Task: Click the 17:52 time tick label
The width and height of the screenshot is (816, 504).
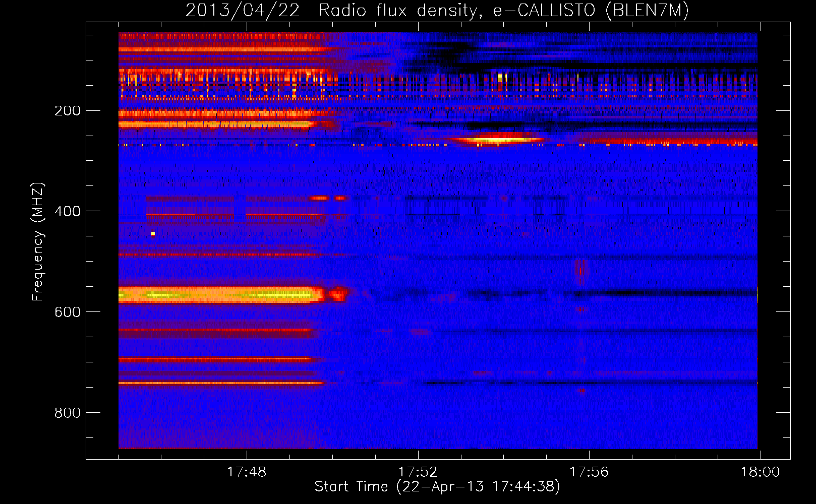Action: (418, 472)
